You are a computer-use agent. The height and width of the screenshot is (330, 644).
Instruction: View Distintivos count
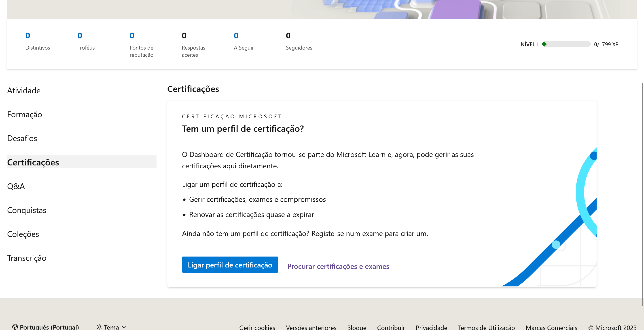click(28, 36)
